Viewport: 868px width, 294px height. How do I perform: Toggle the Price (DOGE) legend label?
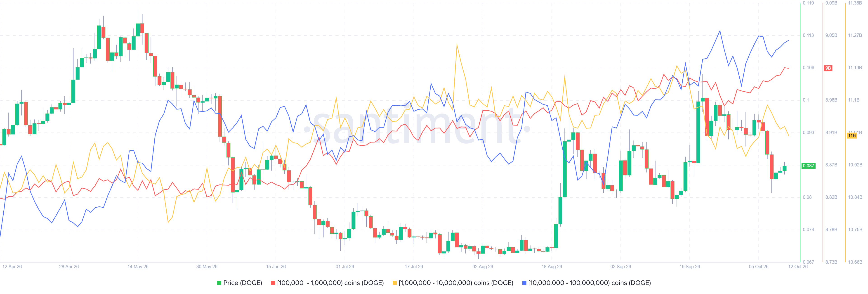243,283
